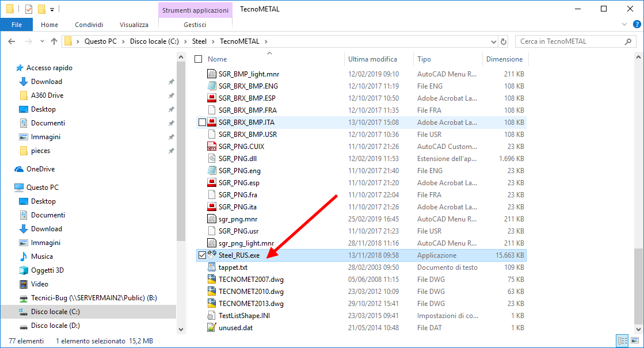644x348 pixels.
Task: Sort files by Tipo column header
Action: [x=424, y=59]
